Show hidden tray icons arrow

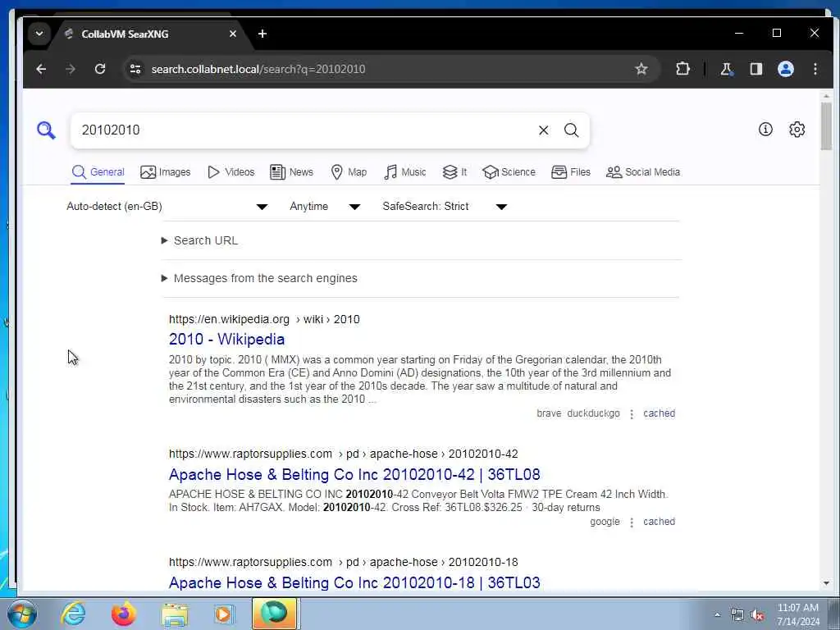point(717,614)
